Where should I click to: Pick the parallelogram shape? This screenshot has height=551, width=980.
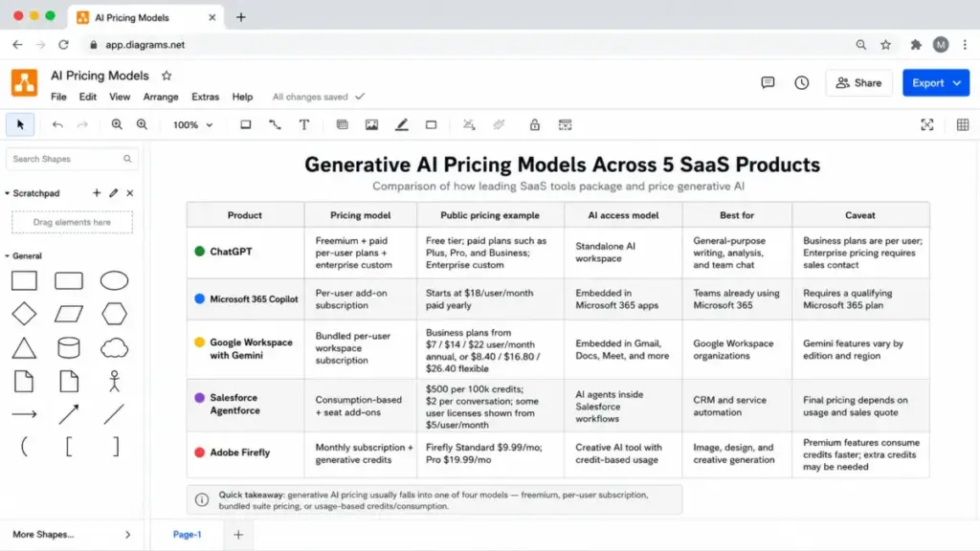pos(69,314)
